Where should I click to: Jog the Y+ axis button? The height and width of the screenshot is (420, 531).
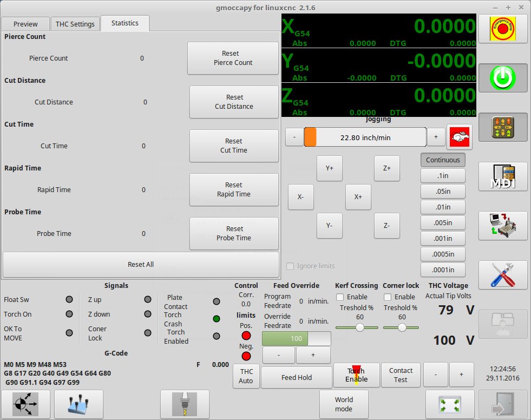[x=330, y=168]
